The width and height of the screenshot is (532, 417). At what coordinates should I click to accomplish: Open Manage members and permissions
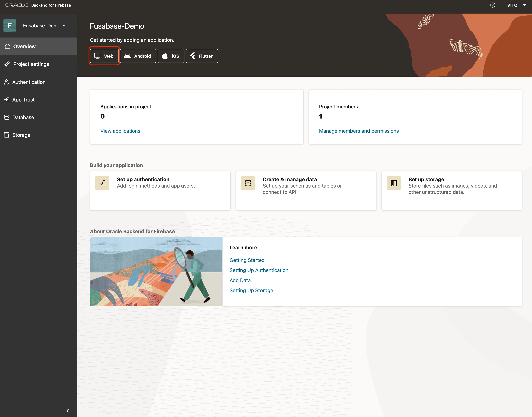359,131
